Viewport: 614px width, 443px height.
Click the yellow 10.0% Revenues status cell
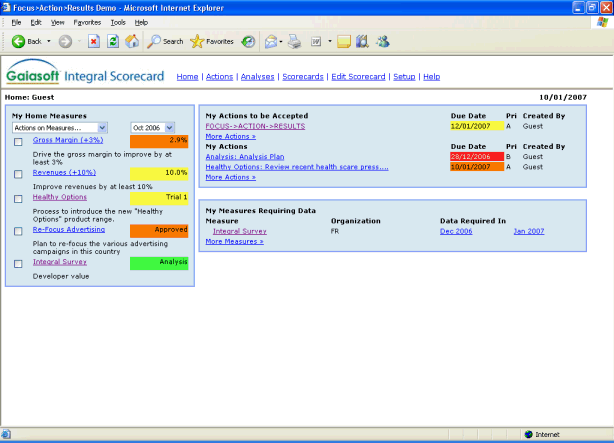[x=159, y=174]
